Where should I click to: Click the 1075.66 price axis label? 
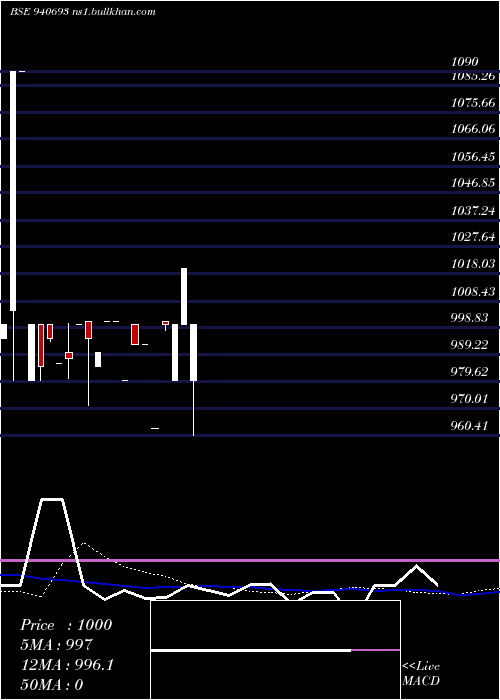473,103
